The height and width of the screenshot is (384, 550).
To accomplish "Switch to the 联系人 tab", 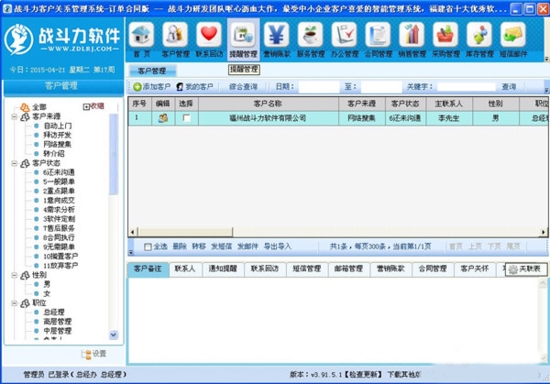I will coord(185,269).
